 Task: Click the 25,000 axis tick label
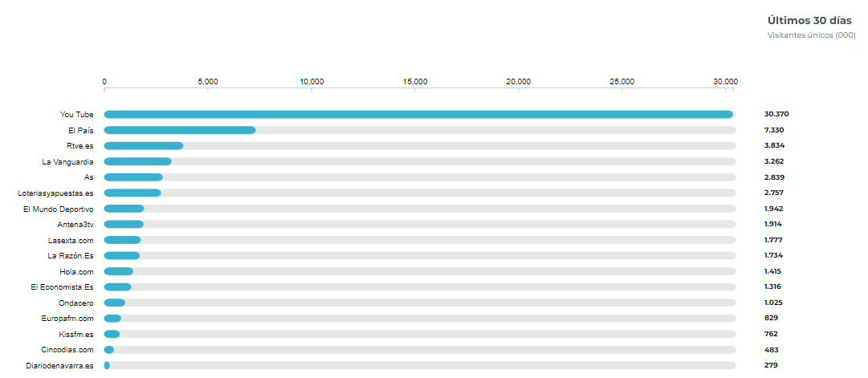622,82
